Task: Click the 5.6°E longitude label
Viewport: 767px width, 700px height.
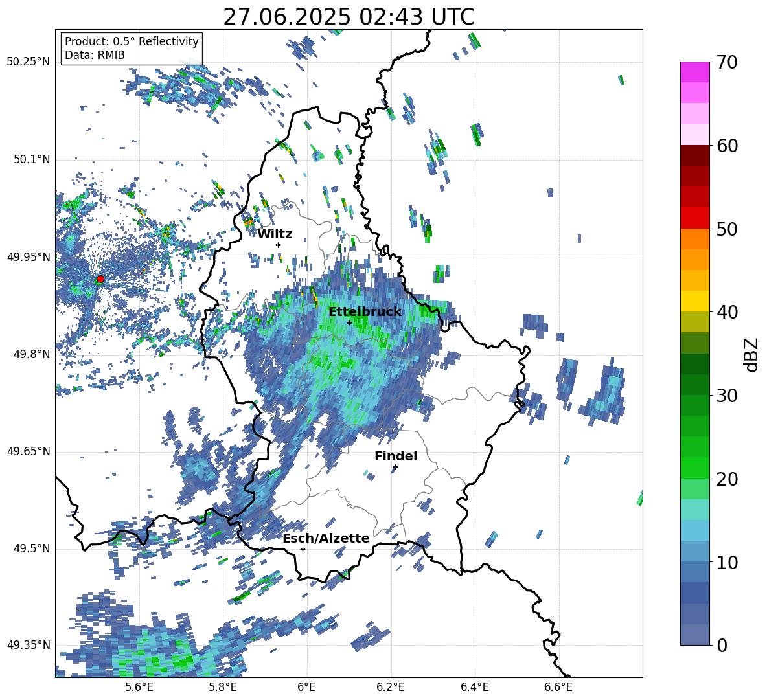Action: click(x=139, y=687)
